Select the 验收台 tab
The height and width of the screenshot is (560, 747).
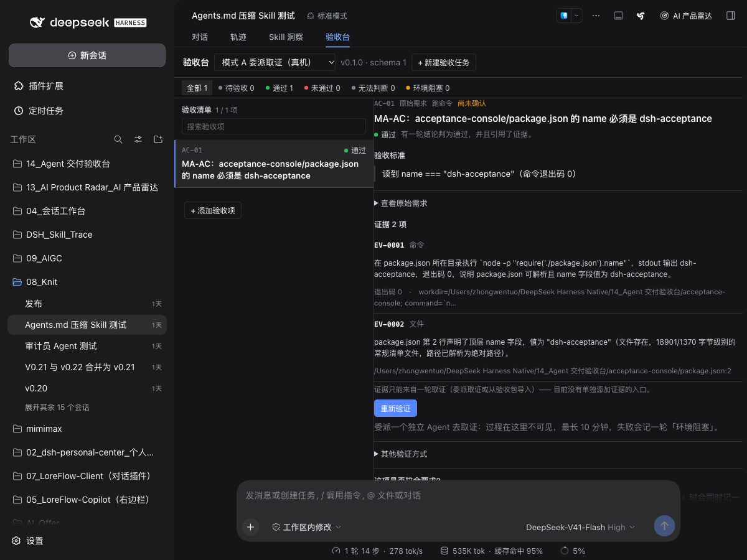[x=338, y=37]
